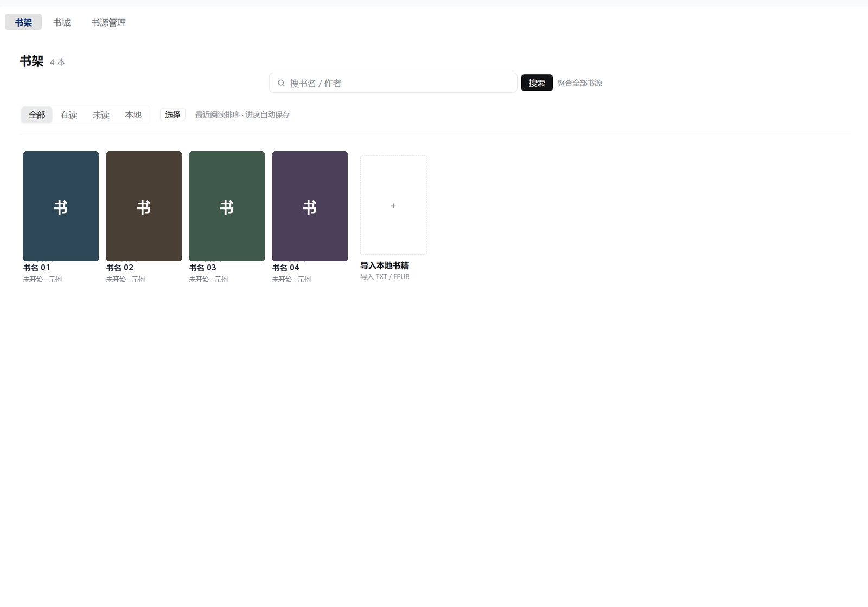
Task: Click the black 搜索 button
Action: click(x=537, y=83)
